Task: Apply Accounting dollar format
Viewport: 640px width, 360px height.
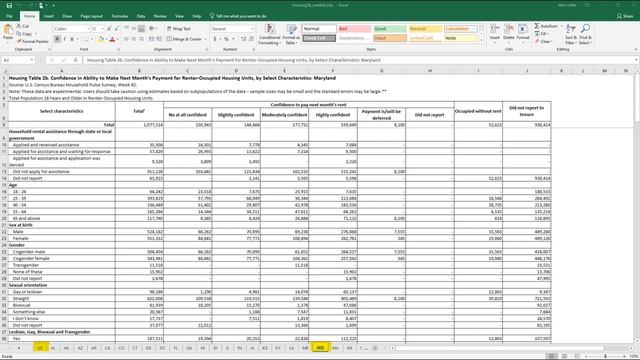Action: [x=215, y=39]
